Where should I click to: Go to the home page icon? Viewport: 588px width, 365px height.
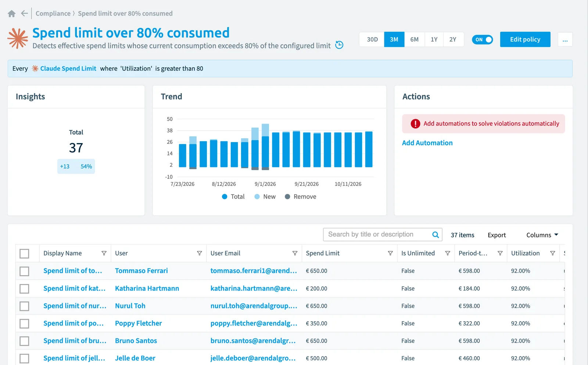11,14
